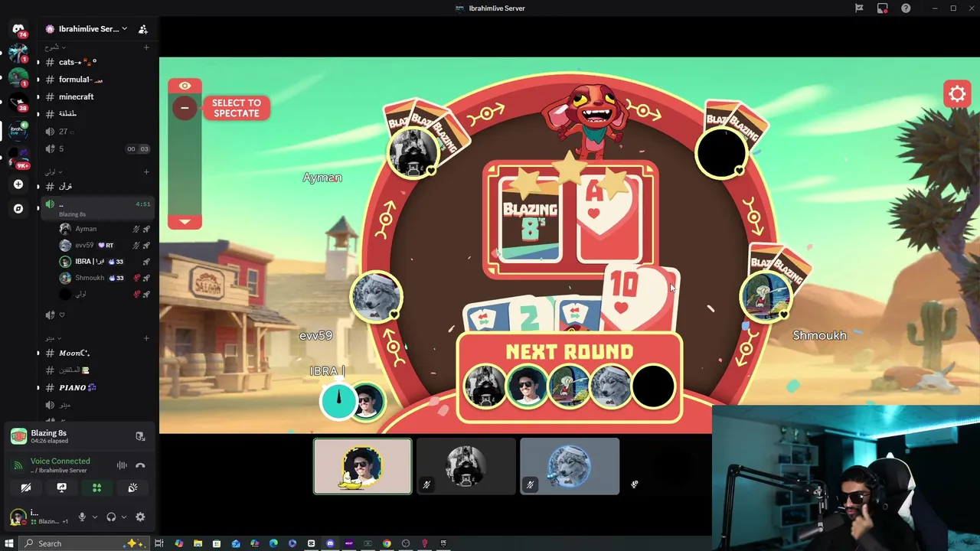Select the wolf avatar video tile
The height and width of the screenshot is (551, 980).
570,466
